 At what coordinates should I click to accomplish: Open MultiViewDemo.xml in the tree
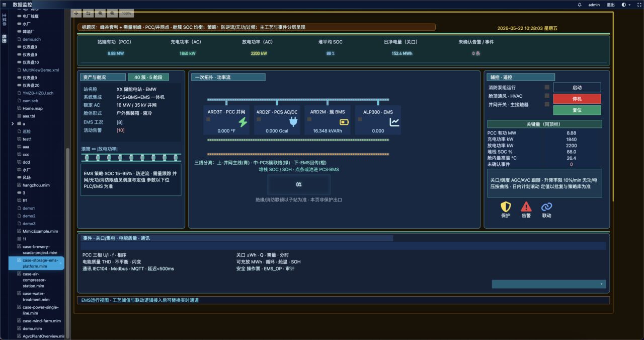(41, 70)
